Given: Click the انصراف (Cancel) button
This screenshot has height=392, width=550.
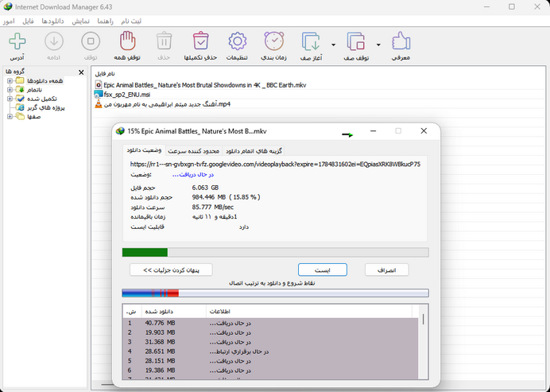Looking at the screenshot, I should tap(386, 270).
